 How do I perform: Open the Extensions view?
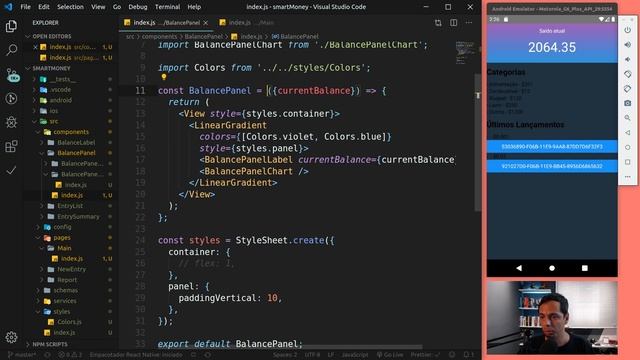11,146
